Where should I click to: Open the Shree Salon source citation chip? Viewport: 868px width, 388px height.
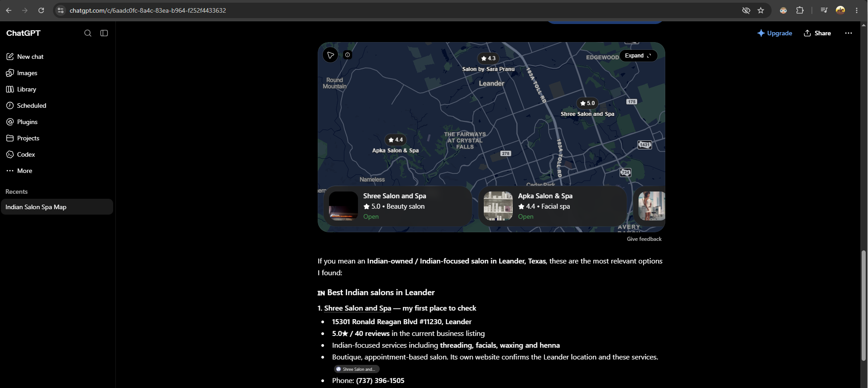coord(357,369)
